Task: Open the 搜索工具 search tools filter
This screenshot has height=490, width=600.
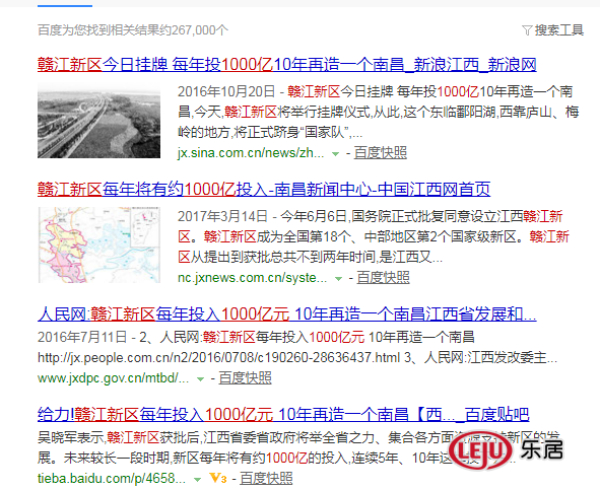Action: [x=553, y=30]
